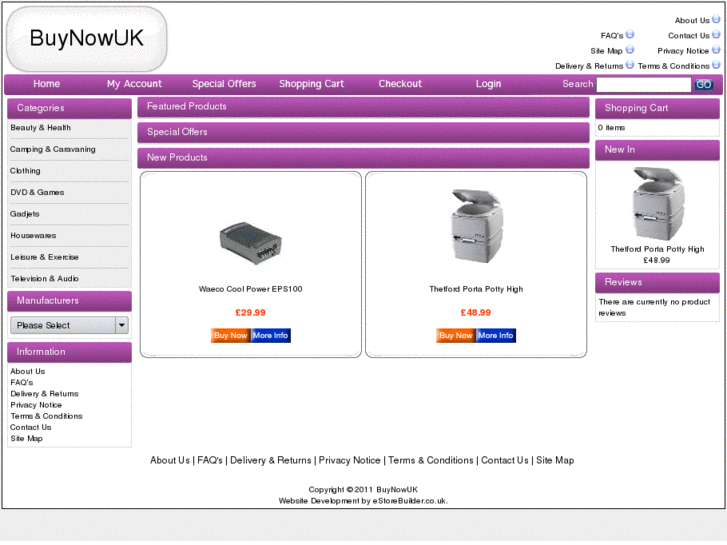Viewport: 727px width, 545px height.
Task: Click the globe icon next to FAQ's
Action: tap(630, 35)
